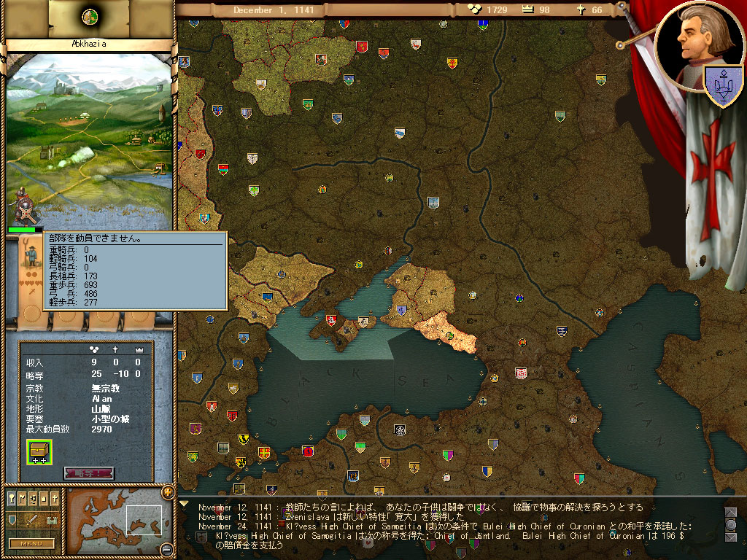Viewport: 747px width, 560px height.
Task: Click the gold value 1729
Action: click(x=496, y=10)
